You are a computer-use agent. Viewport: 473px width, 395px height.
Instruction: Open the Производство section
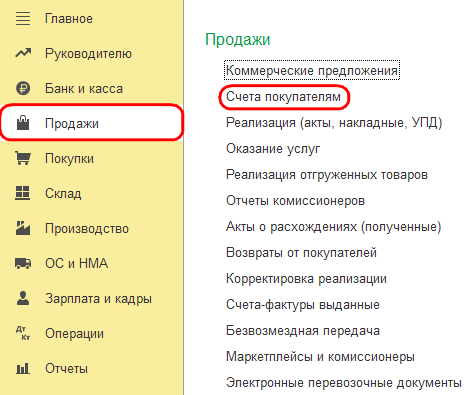(87, 229)
